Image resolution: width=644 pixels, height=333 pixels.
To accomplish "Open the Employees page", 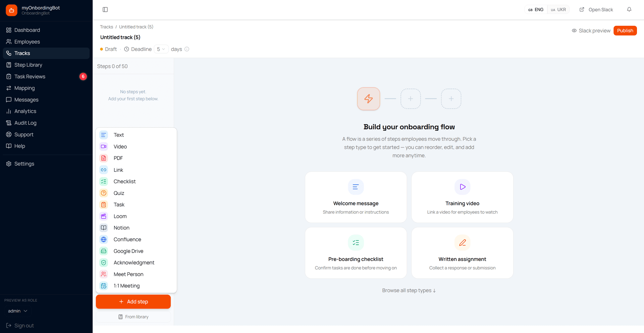I will coord(46,42).
